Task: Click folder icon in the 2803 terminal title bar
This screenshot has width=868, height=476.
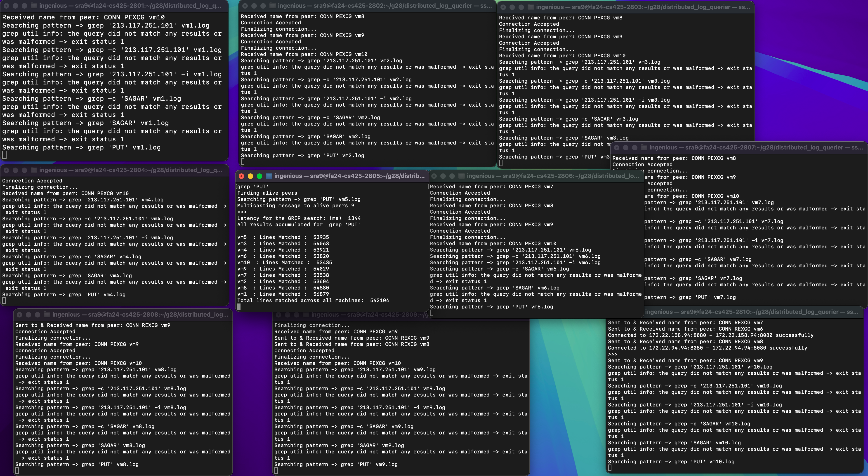Action: coord(530,7)
